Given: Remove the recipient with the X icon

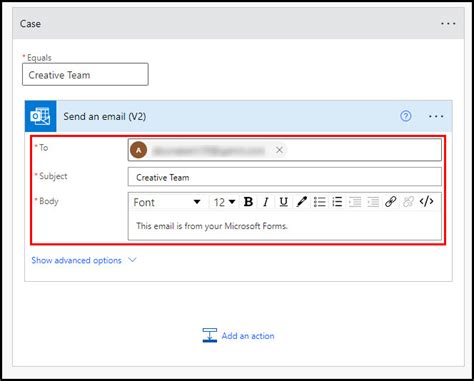Looking at the screenshot, I should (279, 150).
